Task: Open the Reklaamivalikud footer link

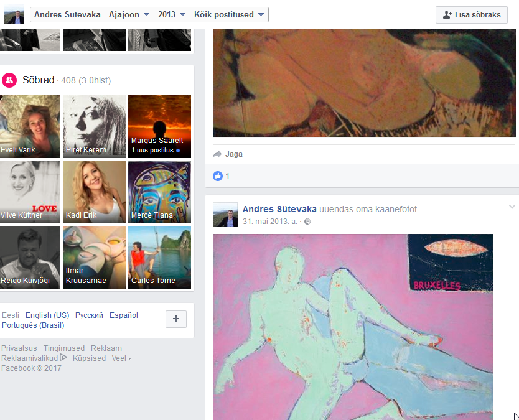Action: [29, 358]
